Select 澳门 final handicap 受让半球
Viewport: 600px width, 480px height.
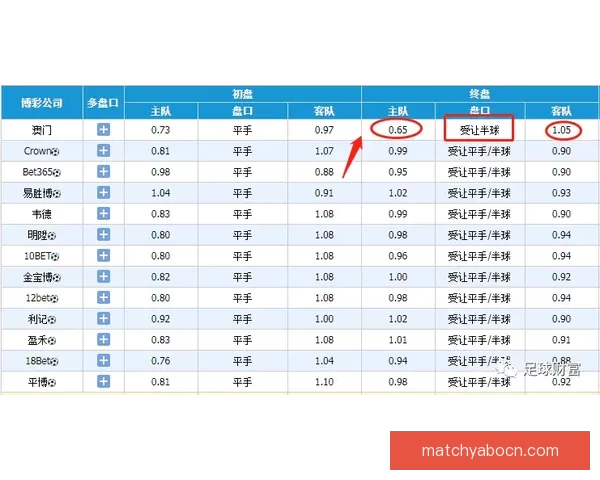coord(479,130)
